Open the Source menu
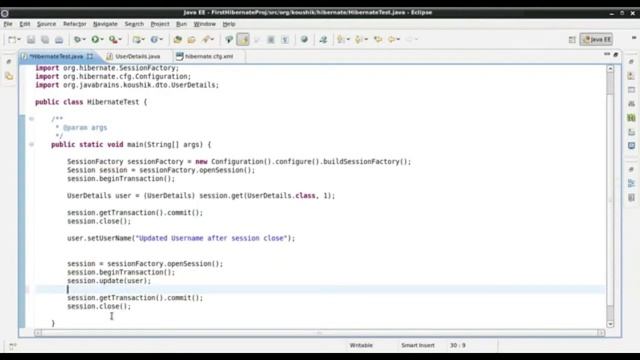 point(47,24)
